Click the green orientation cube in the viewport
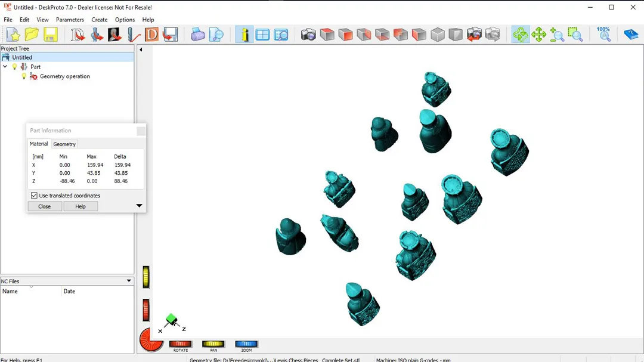This screenshot has width=644, height=362. (171, 319)
